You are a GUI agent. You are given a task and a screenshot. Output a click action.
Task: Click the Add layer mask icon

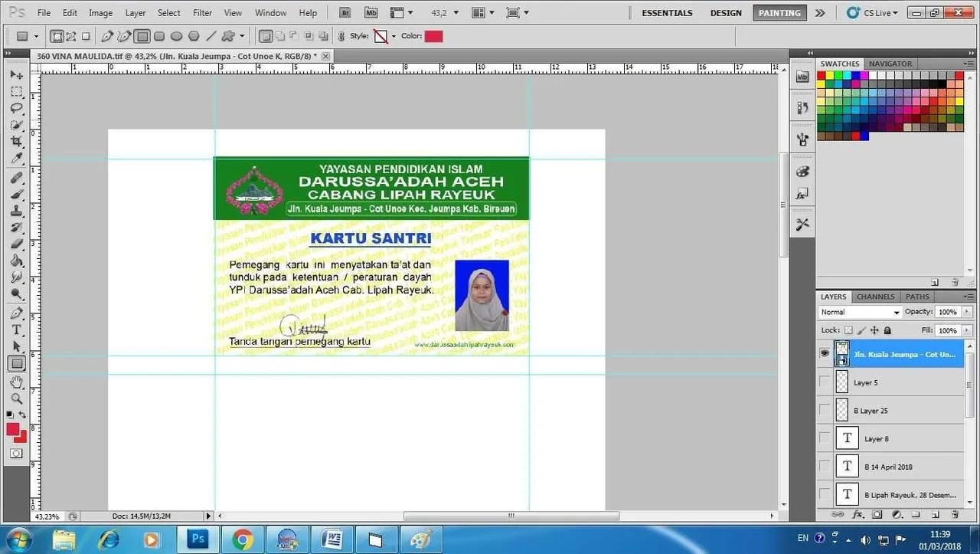click(x=877, y=514)
